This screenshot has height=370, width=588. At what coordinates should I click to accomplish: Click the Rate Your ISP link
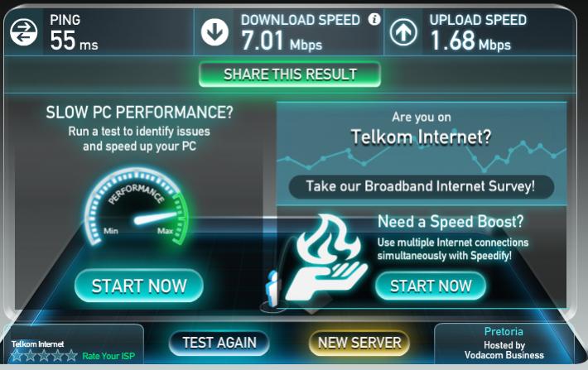click(108, 356)
